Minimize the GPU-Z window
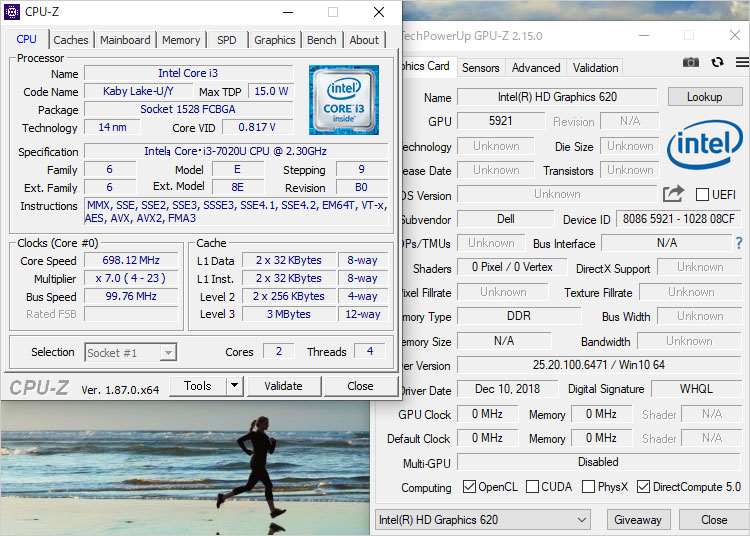750x536 pixels. pyautogui.click(x=644, y=35)
